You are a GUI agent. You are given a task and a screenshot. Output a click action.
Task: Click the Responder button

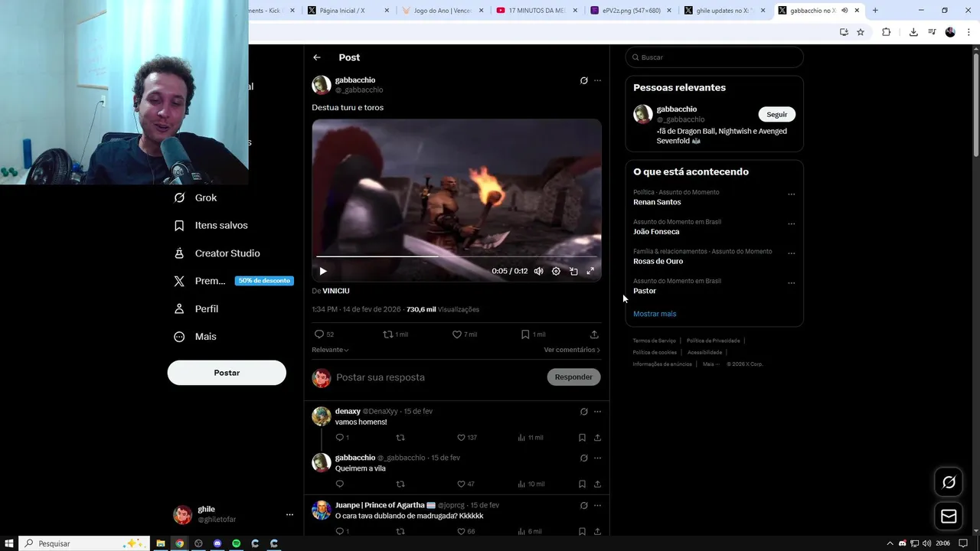point(573,377)
